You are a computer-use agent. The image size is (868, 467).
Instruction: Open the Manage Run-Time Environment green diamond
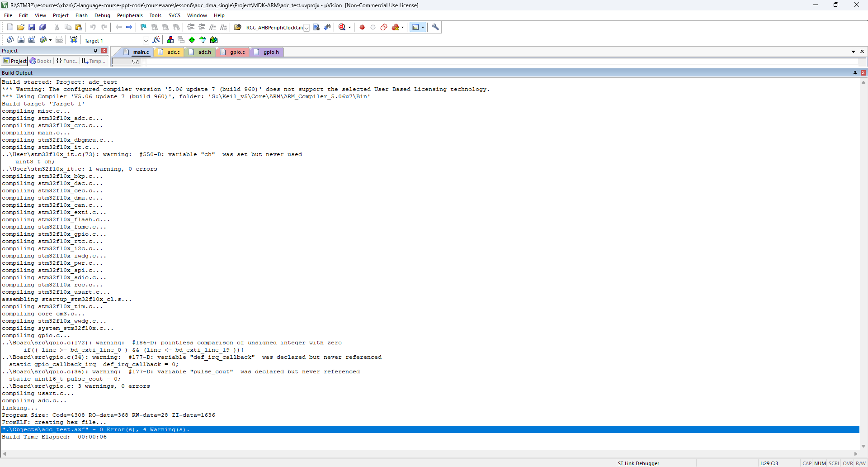[x=192, y=40]
